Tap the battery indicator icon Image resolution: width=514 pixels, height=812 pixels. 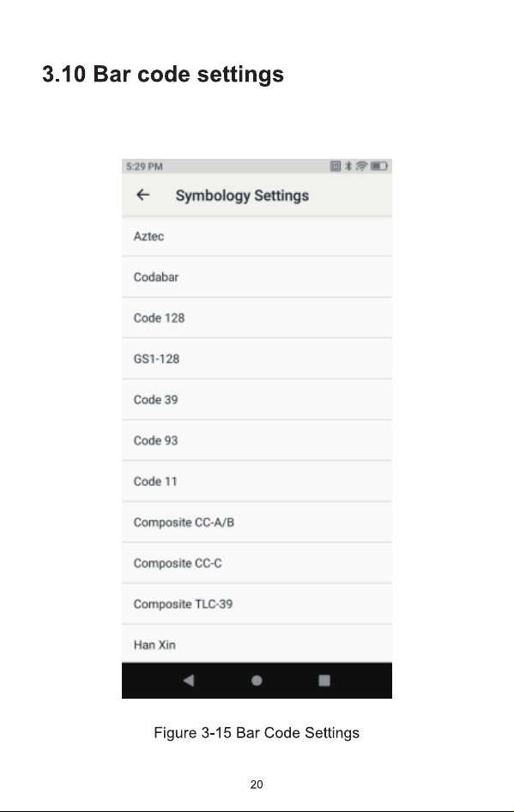click(x=379, y=167)
